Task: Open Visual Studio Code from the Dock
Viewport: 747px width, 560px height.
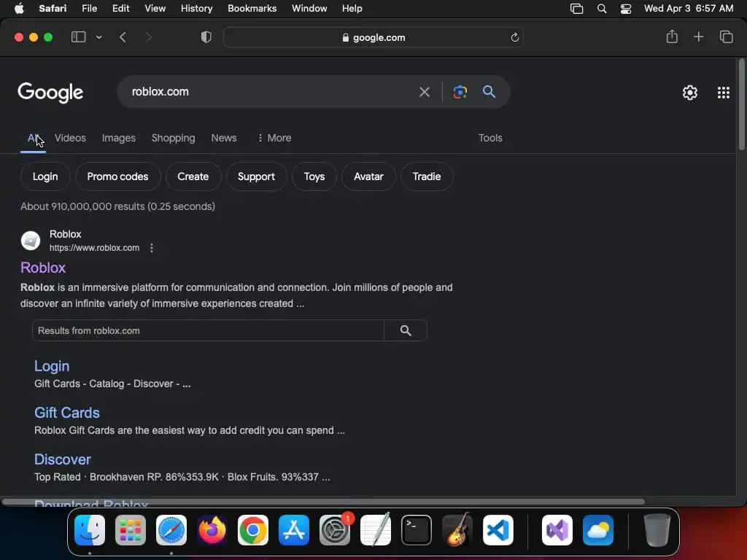Action: click(498, 530)
